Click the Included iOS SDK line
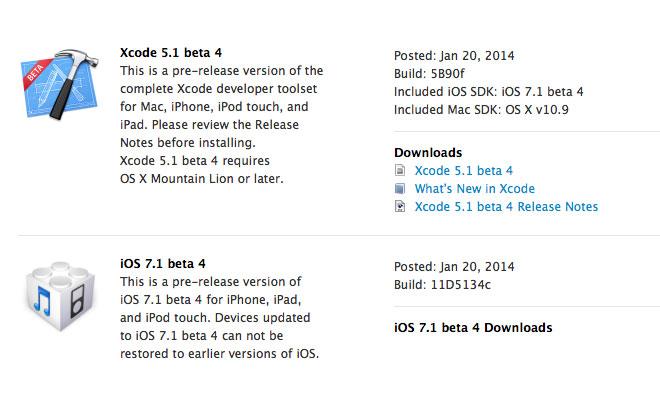This screenshot has width=660, height=396. (489, 92)
